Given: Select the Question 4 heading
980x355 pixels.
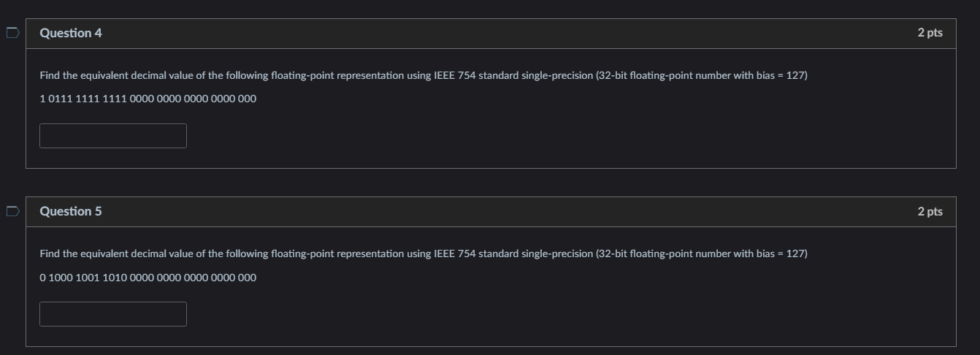Looking at the screenshot, I should point(71,33).
